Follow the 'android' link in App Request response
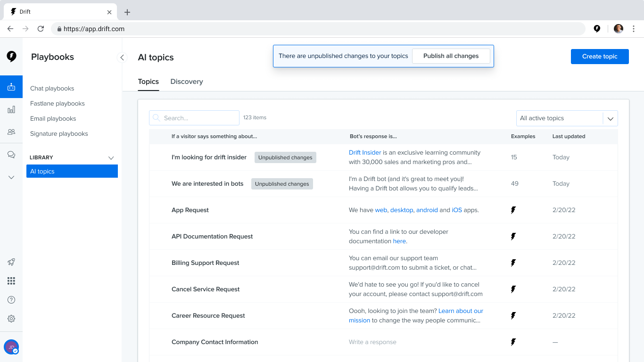Screen dimensions: 644x362 [x=427, y=210]
